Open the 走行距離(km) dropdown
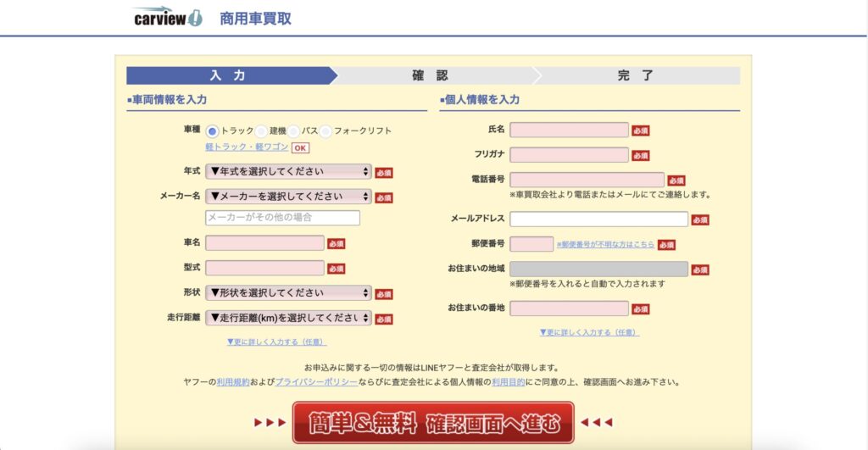The width and height of the screenshot is (868, 450). coord(288,318)
